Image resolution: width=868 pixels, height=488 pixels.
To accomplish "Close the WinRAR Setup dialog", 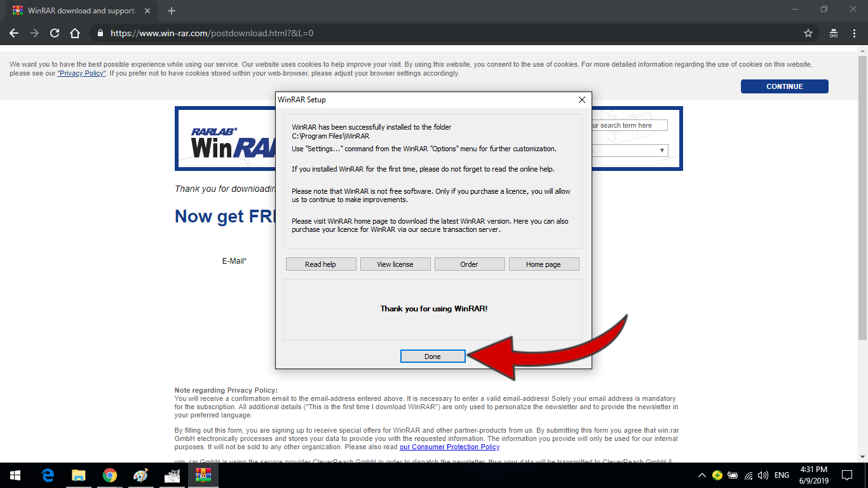I will pyautogui.click(x=581, y=100).
